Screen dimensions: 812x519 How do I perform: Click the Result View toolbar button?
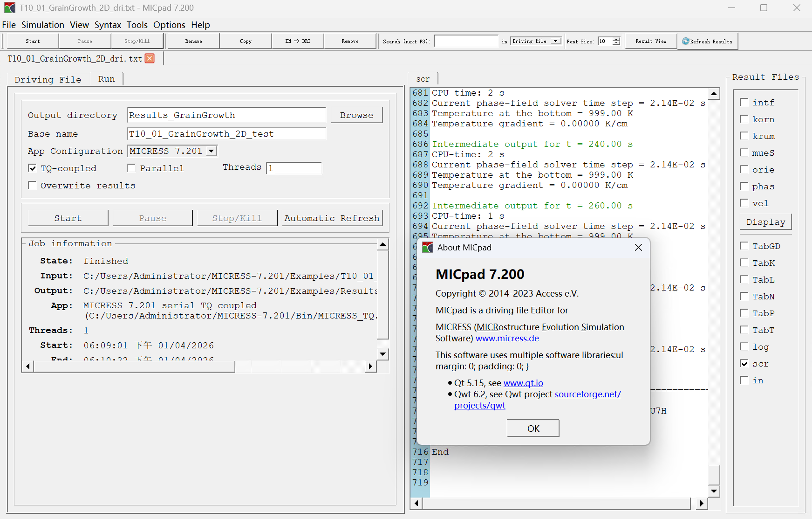point(651,41)
